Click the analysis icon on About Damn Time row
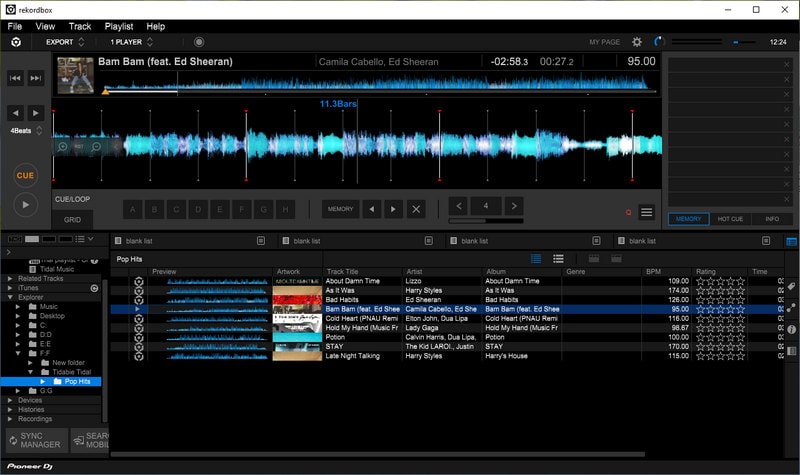This screenshot has width=800, height=475. pyautogui.click(x=139, y=281)
